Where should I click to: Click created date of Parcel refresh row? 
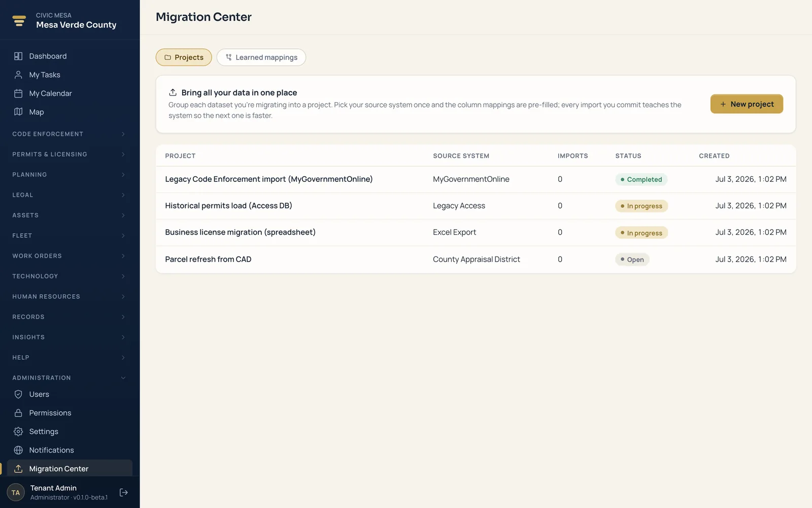(x=751, y=259)
